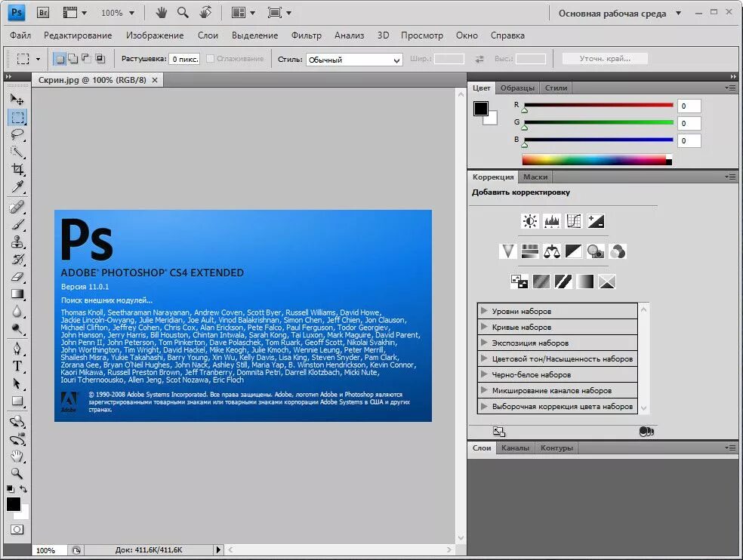Viewport: 743px width, 560px height.
Task: Open the status bar info arrow menu
Action: (x=218, y=549)
